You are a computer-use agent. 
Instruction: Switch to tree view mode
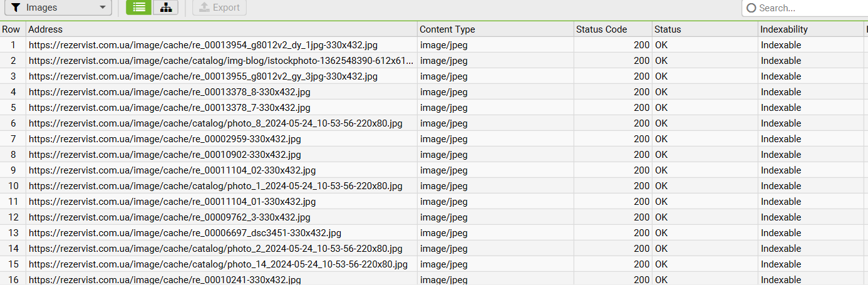pyautogui.click(x=165, y=8)
